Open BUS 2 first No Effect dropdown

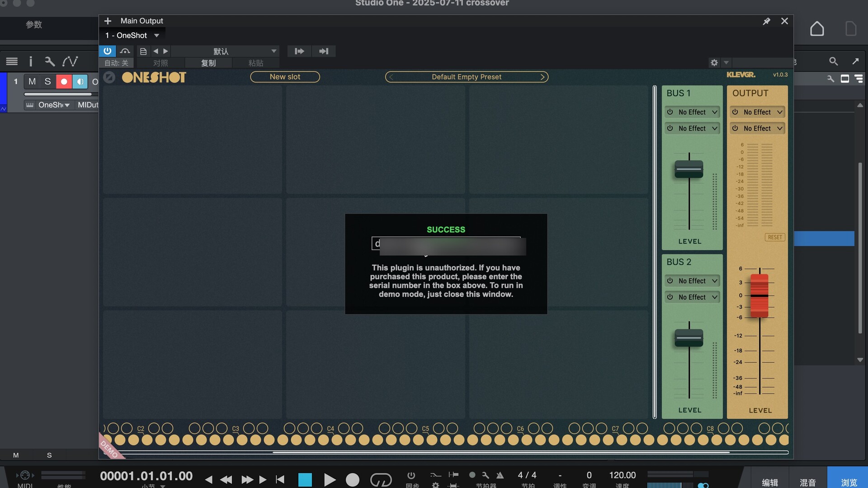tap(692, 281)
